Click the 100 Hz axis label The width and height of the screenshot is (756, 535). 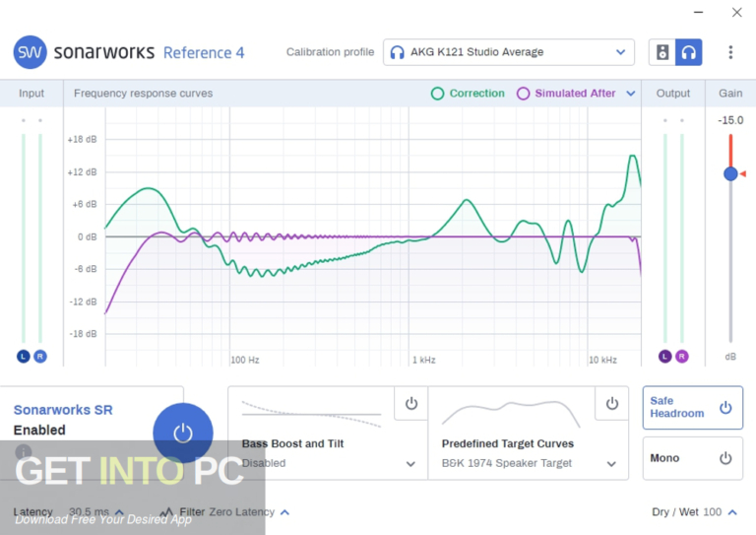pos(245,360)
